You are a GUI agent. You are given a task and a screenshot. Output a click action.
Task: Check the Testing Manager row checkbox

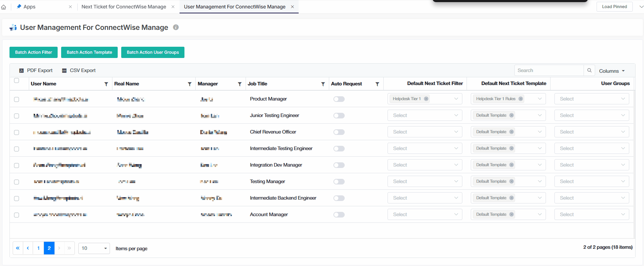coord(17,182)
